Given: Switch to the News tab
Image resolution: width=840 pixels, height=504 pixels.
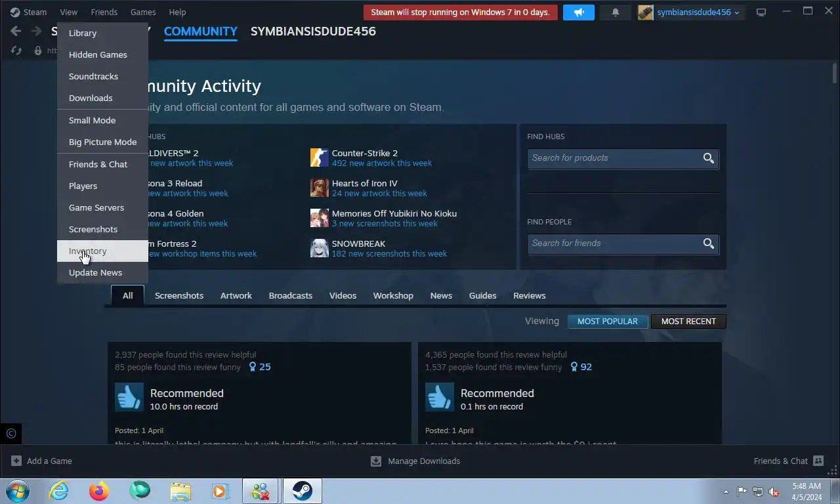Looking at the screenshot, I should coord(441,295).
